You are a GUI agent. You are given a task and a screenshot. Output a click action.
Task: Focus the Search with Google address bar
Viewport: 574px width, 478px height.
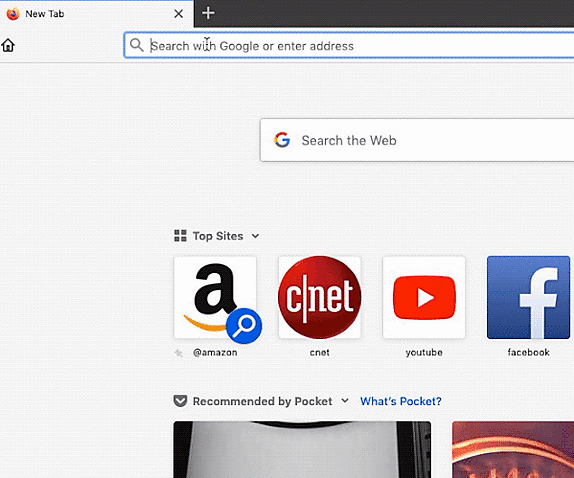tap(349, 45)
